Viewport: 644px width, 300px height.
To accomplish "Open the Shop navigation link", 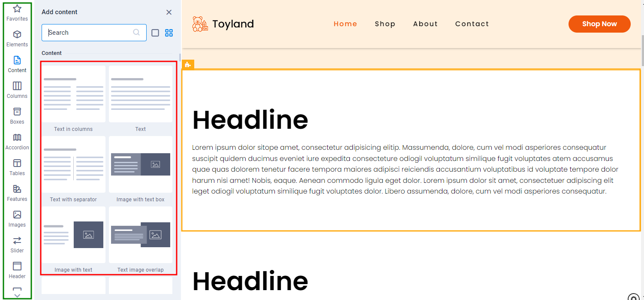I will click(x=385, y=24).
